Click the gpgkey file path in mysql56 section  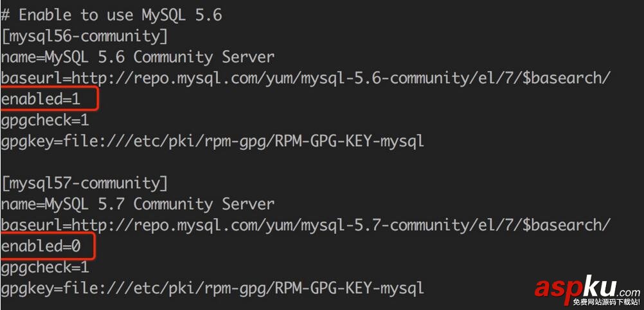[x=212, y=141]
